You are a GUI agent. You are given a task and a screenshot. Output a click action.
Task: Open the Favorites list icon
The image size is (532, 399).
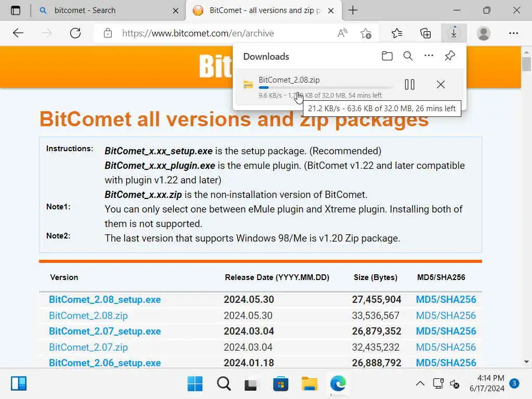tap(396, 33)
